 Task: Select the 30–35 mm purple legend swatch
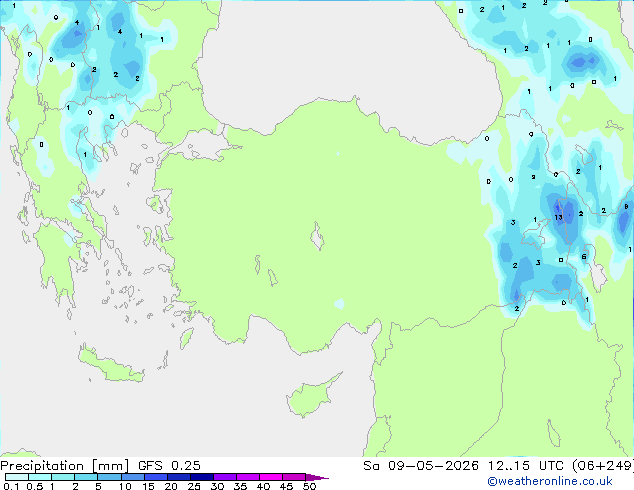[x=225, y=477]
